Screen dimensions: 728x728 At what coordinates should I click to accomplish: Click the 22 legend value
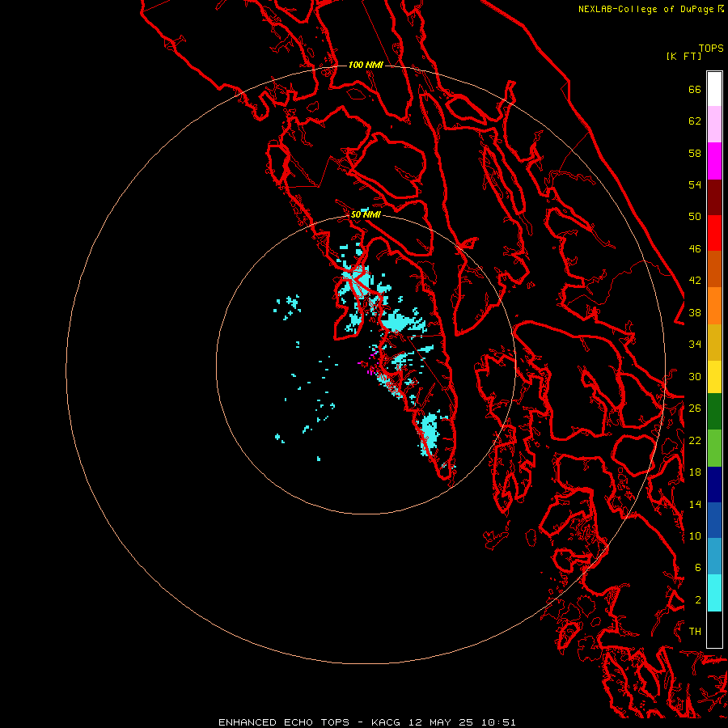tap(695, 440)
